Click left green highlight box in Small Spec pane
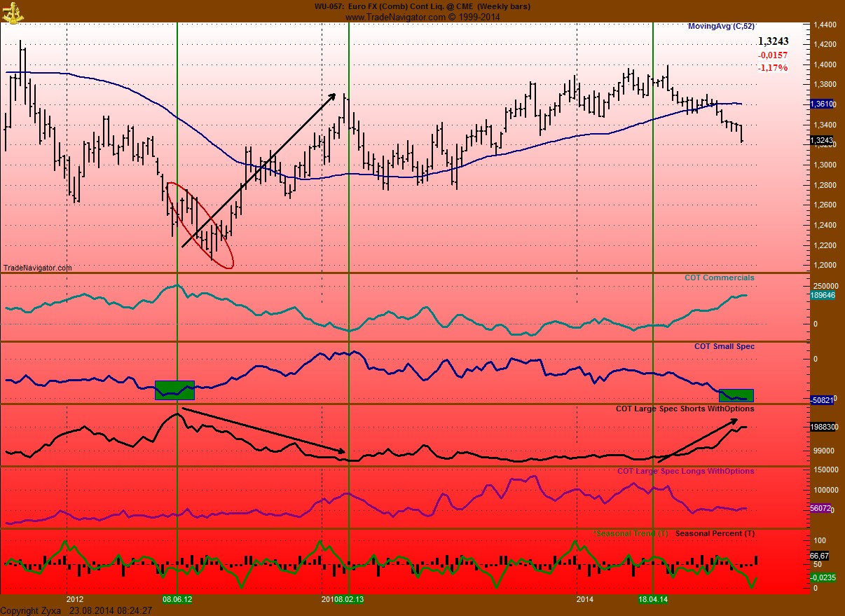The image size is (845, 616). (x=174, y=390)
